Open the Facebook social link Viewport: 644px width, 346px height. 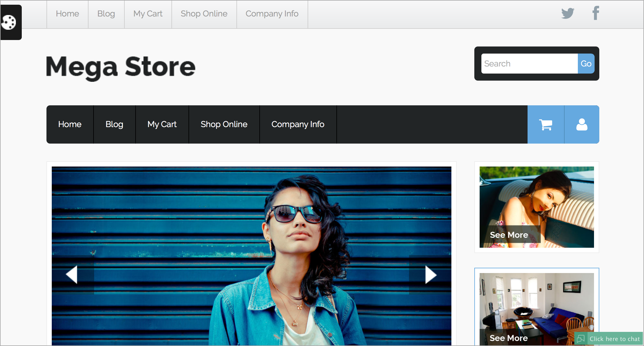(596, 13)
